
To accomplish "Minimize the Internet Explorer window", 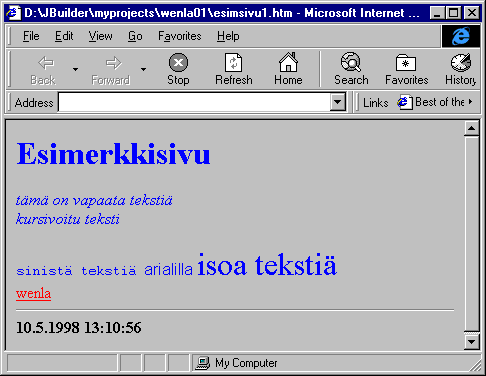I will (x=438, y=13).
